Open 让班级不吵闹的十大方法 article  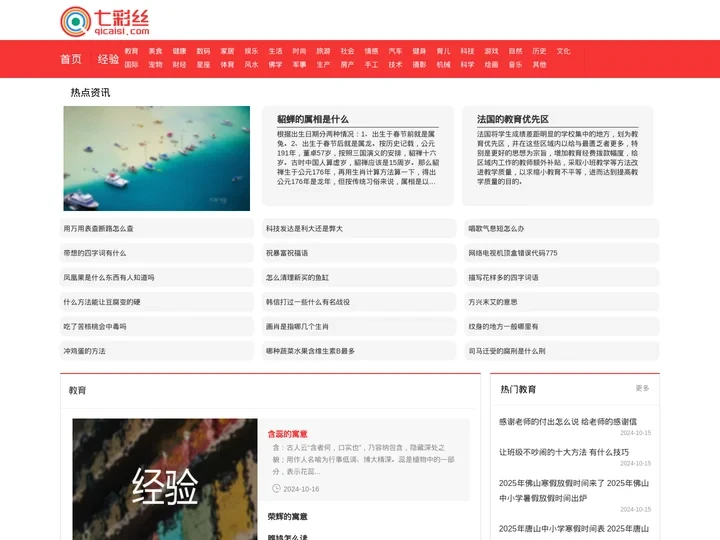pos(564,452)
